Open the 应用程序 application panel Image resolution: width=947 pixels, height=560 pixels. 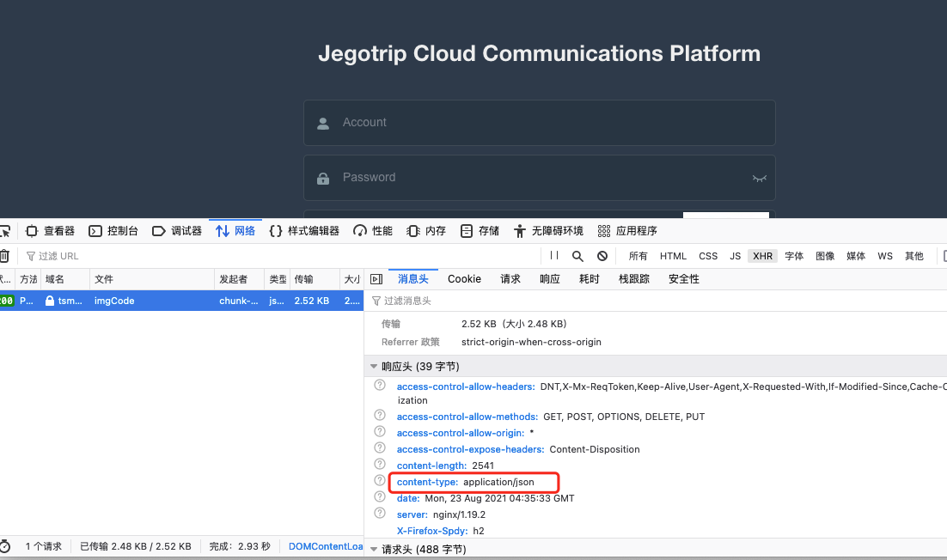(x=627, y=231)
